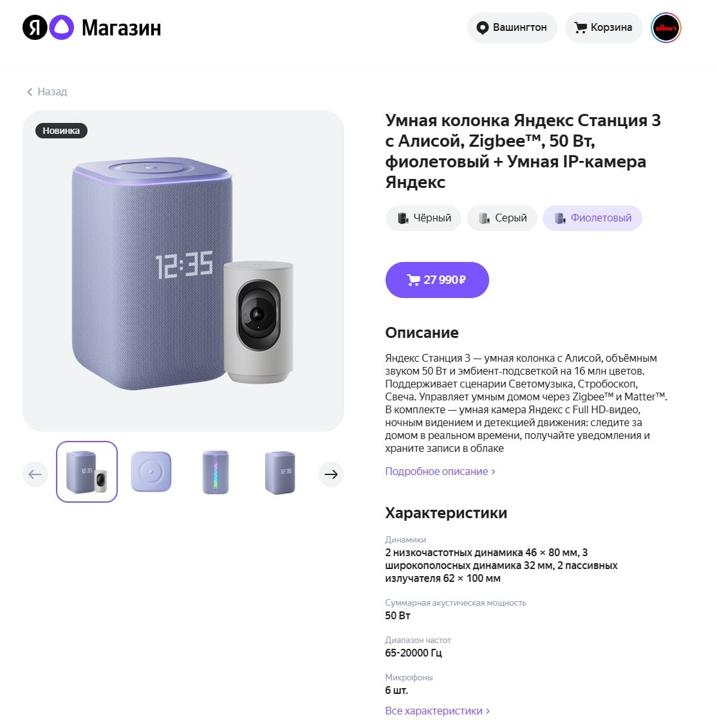
Task: Select the thumbnail with the rainbow light strip
Action: [216, 472]
